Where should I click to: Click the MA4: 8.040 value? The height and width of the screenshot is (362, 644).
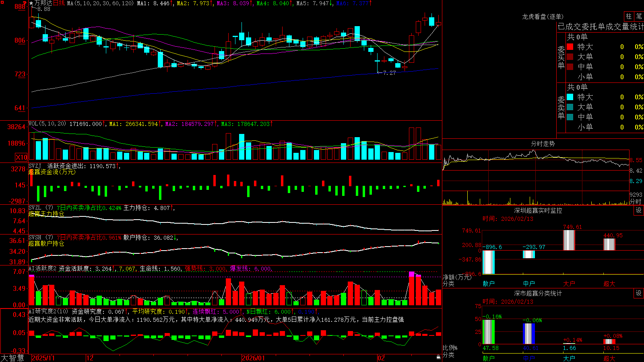[x=275, y=3]
